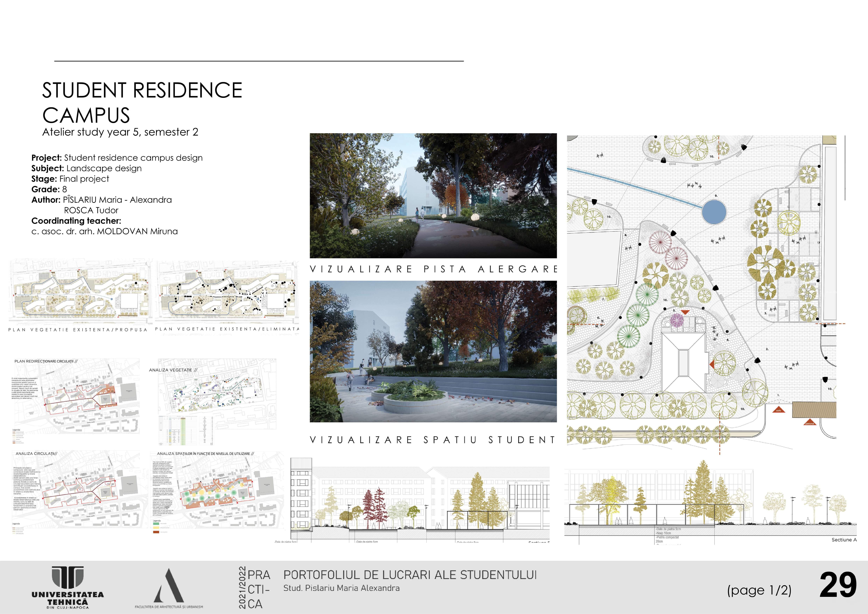Screen dimensions: 868x614
Task: Open the running track visualization render
Action: 433,196
